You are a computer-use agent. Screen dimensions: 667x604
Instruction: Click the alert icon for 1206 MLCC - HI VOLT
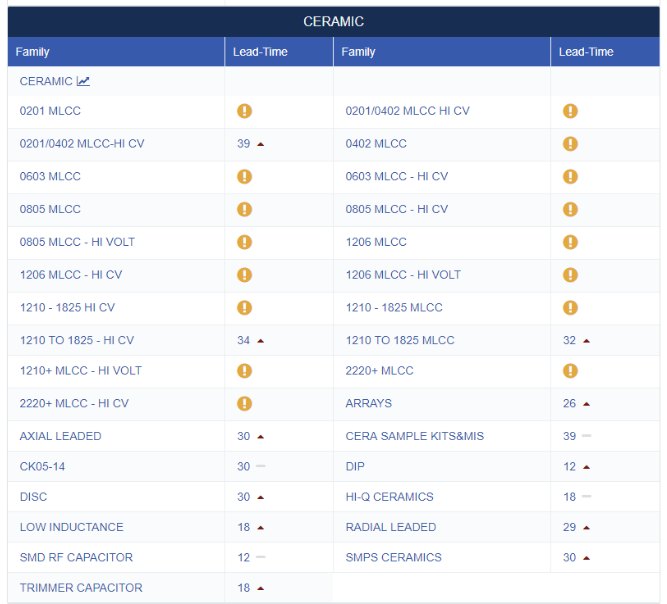point(570,275)
